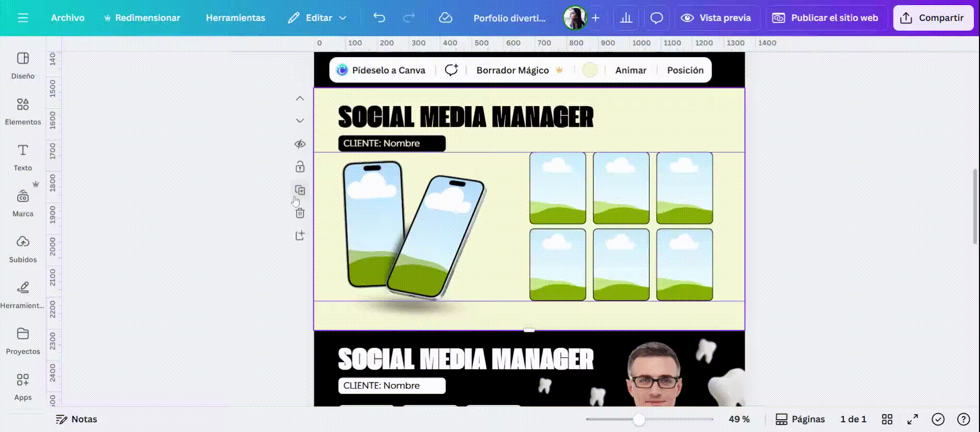This screenshot has width=980, height=432.
Task: Open the Diseño side panel
Action: tap(23, 66)
